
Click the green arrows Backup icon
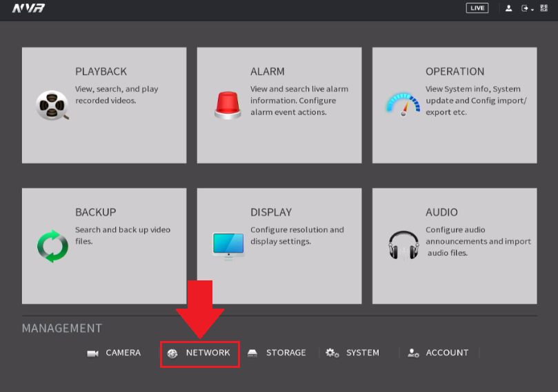(x=52, y=246)
